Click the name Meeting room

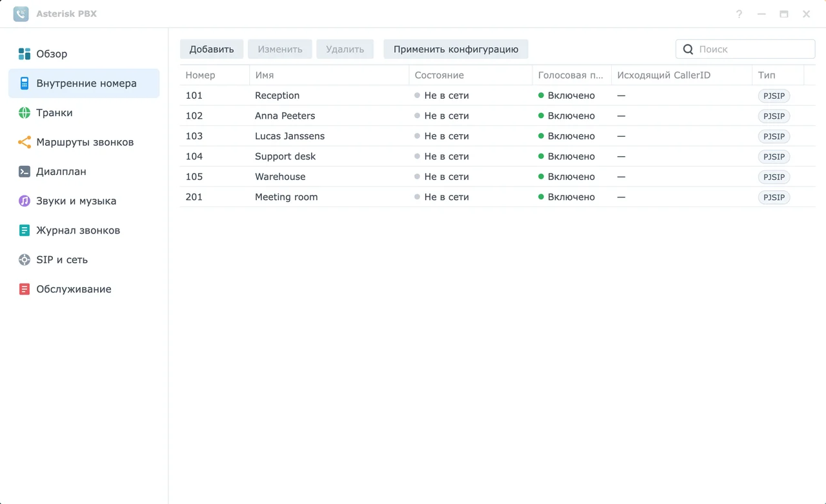pos(287,197)
